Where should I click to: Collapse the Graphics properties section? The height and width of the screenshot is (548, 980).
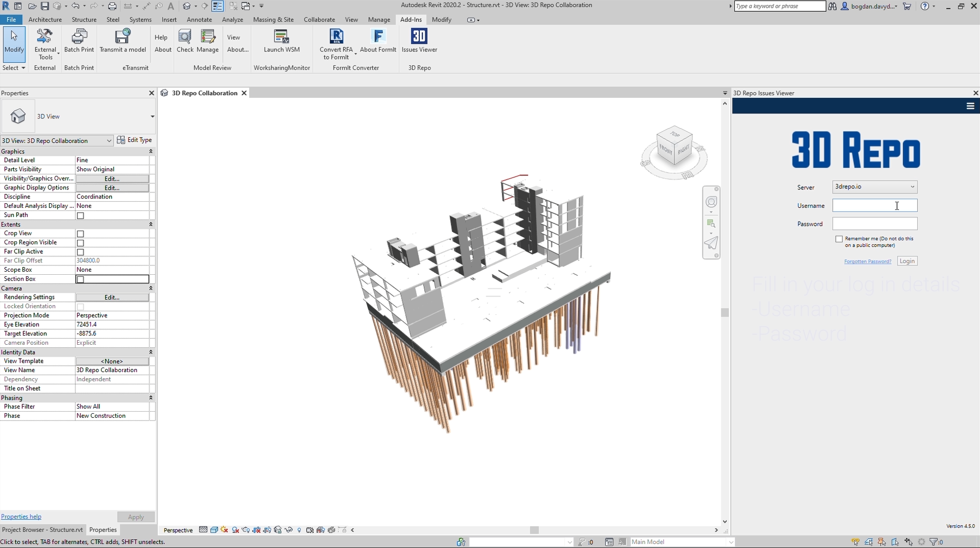[150, 151]
